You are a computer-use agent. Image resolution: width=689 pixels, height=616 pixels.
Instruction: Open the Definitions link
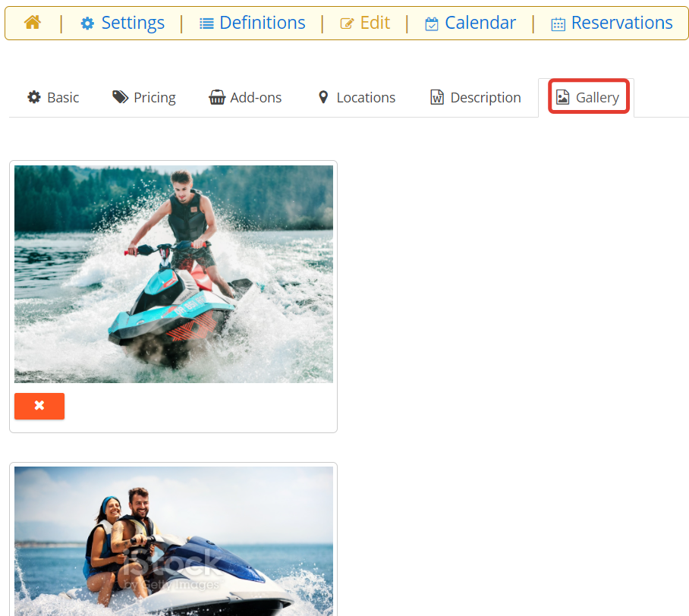tap(252, 23)
